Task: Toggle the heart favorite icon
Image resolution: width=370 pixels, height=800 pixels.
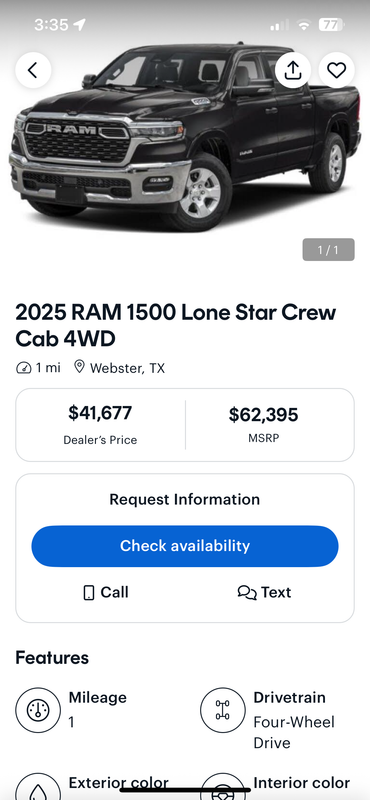Action: [336, 70]
